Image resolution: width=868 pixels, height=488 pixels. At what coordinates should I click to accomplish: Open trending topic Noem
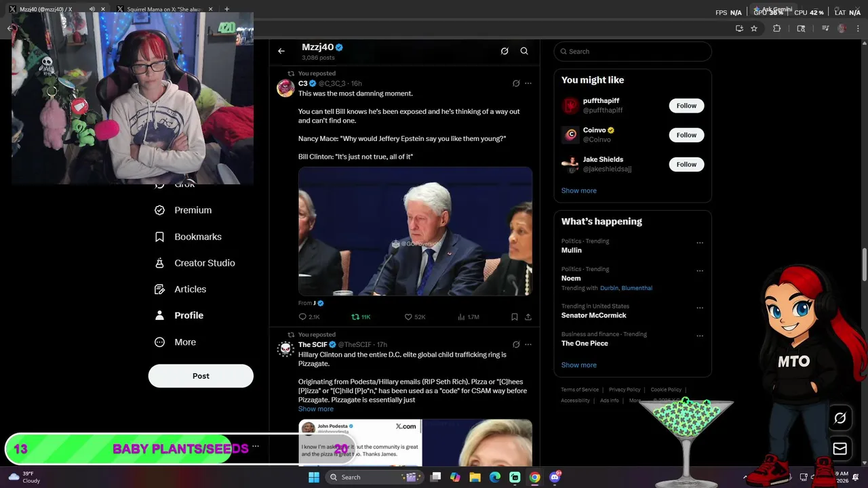[x=571, y=278]
